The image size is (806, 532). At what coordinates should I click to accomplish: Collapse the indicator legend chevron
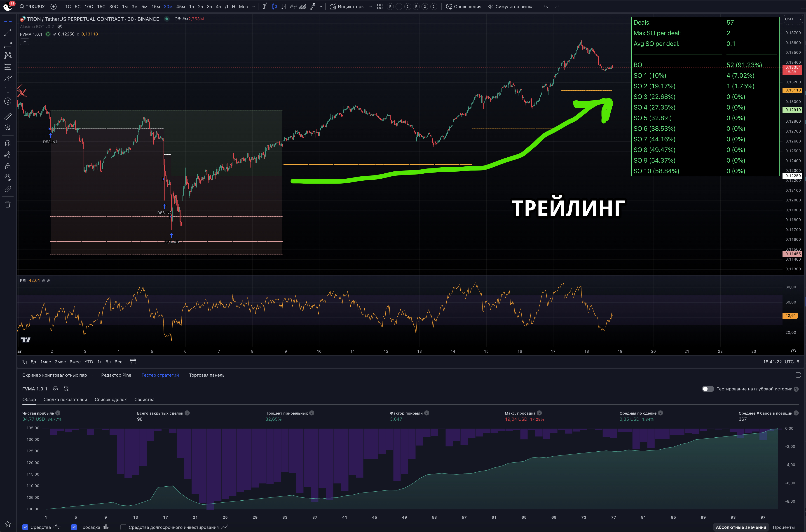pyautogui.click(x=24, y=42)
